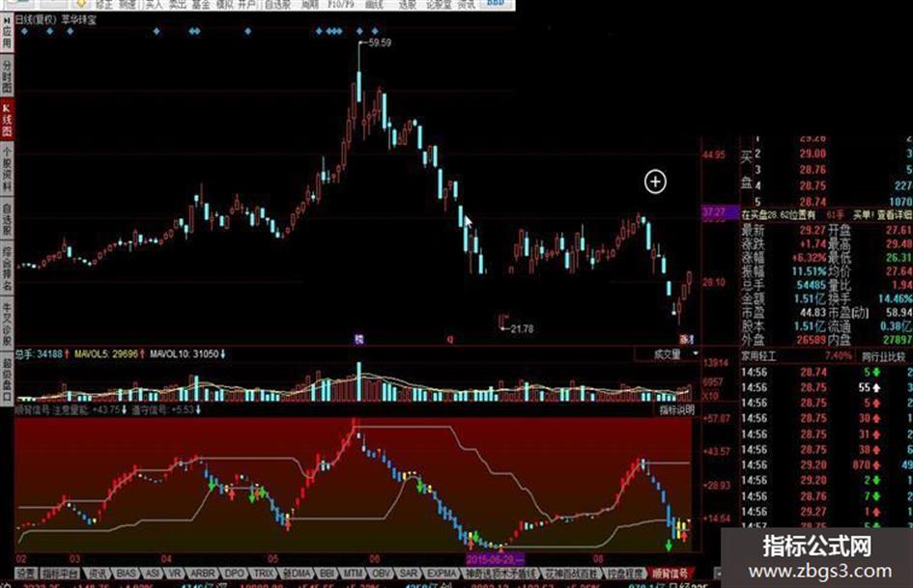913x588 pixels.
Task: Switch to 分时图 view in left sidebar
Action: point(7,76)
